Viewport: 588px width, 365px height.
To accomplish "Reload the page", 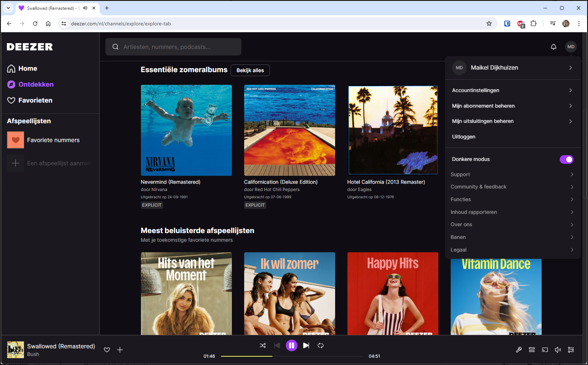I will 35,24.
